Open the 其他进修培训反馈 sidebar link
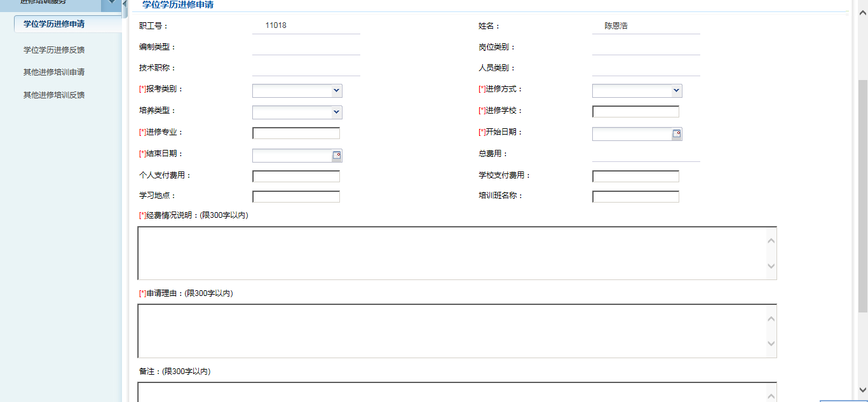This screenshot has width=868, height=402. (x=54, y=95)
